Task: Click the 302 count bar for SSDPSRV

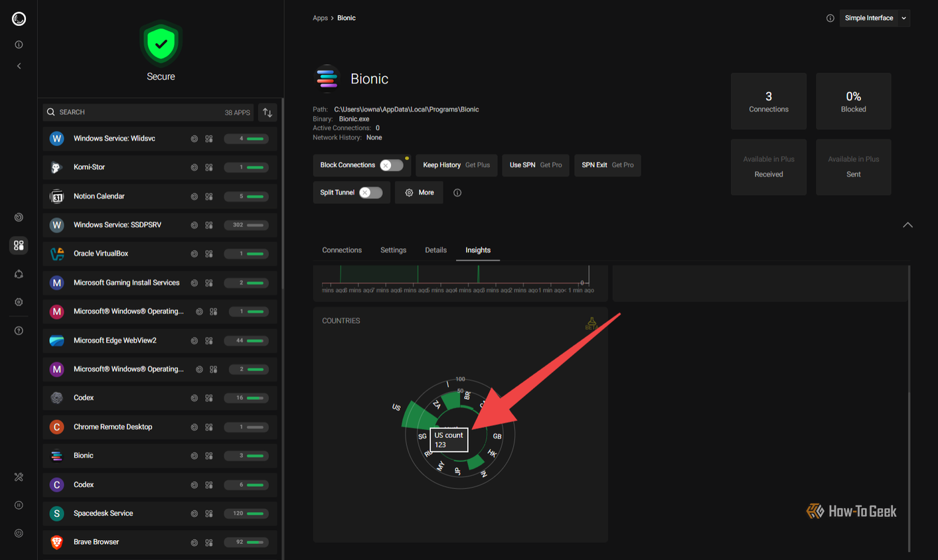Action: point(246,225)
